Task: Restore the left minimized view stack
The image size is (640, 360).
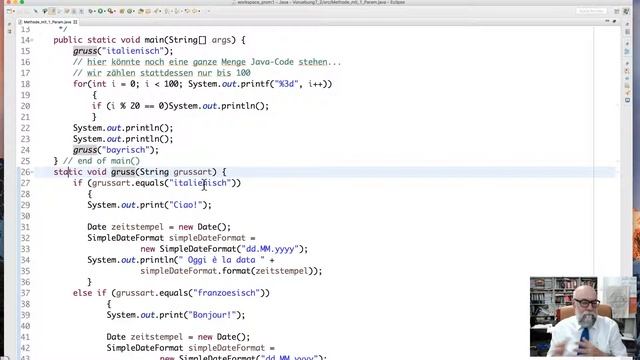Action: (9, 24)
